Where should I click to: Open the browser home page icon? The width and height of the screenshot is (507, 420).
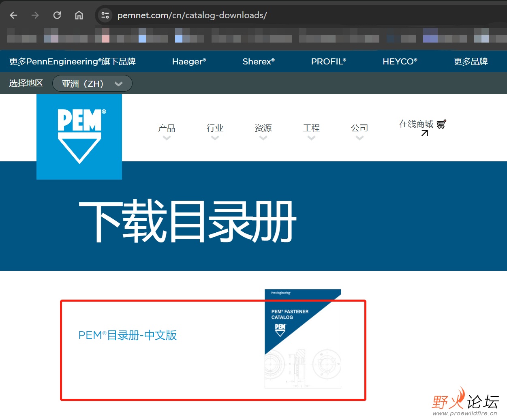[79, 15]
